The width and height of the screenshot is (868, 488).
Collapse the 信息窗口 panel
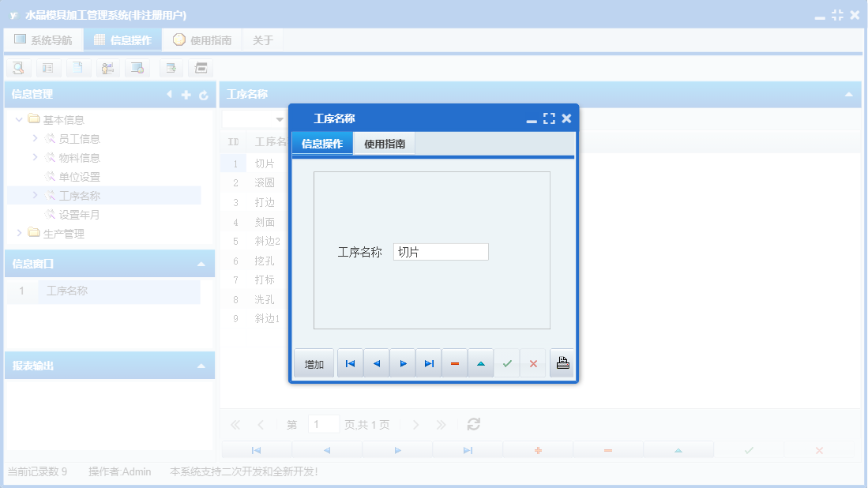tap(201, 265)
